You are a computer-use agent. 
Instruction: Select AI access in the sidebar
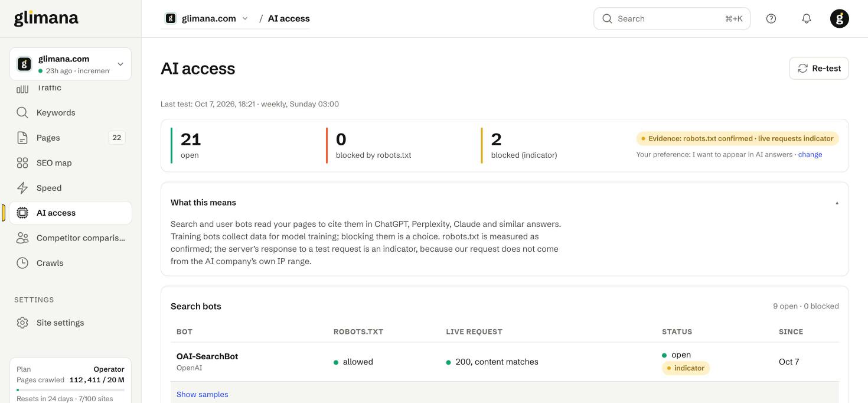(x=70, y=213)
